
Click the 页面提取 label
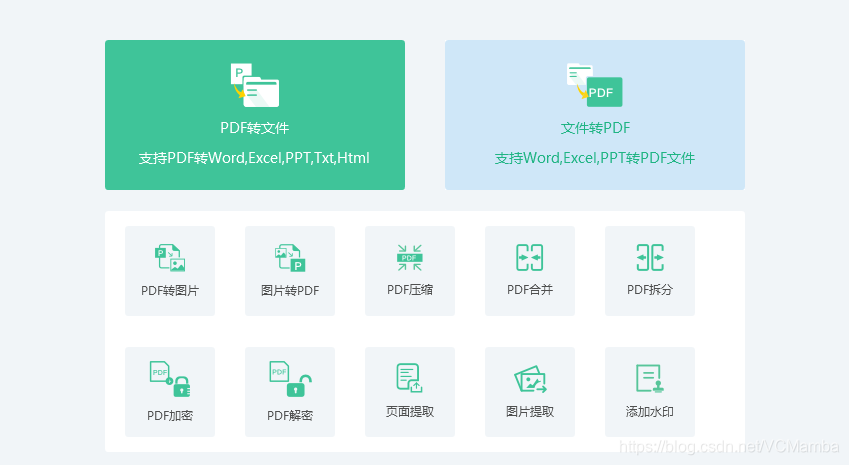point(410,412)
